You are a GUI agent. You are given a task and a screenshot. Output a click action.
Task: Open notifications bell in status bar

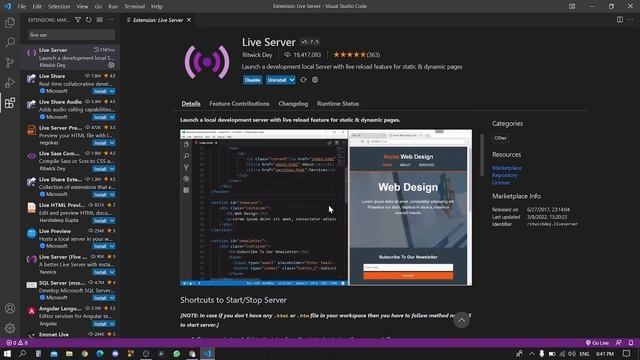pyautogui.click(x=631, y=343)
